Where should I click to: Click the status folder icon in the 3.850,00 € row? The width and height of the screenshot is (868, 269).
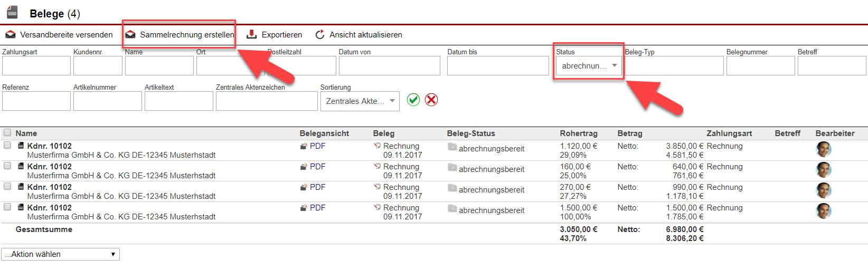pyautogui.click(x=452, y=147)
